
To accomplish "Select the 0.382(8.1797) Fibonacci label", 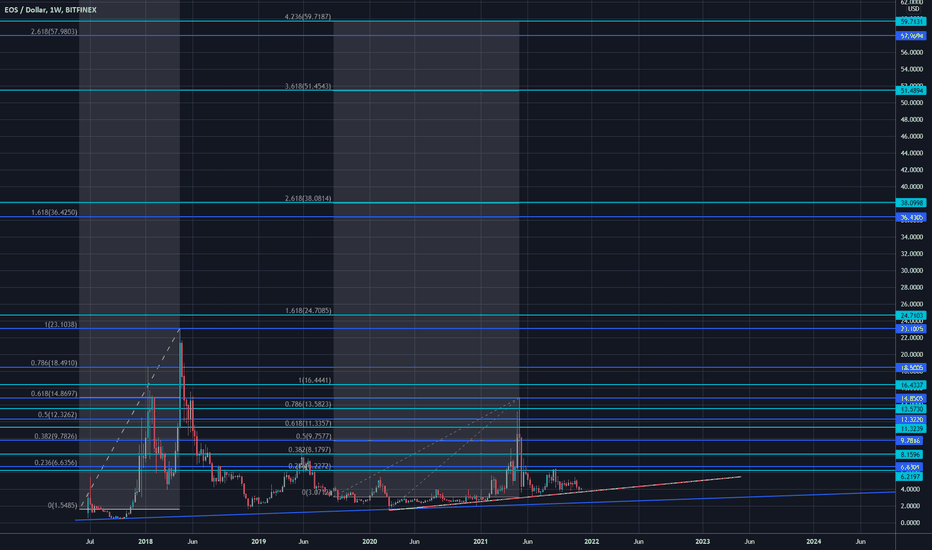I will coord(310,450).
